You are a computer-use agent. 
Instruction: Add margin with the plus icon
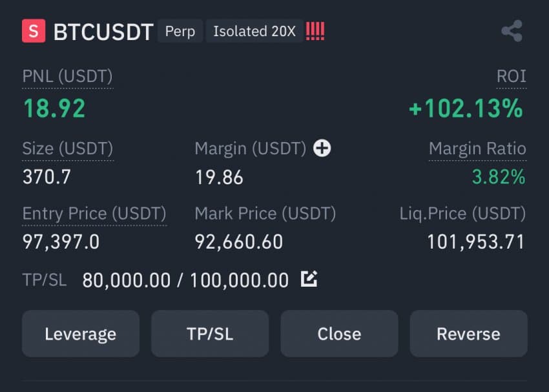(322, 148)
